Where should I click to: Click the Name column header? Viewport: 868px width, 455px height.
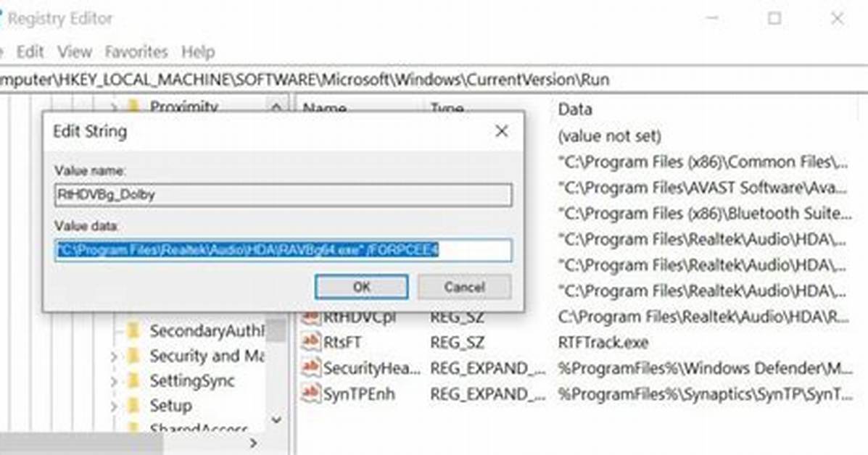pos(324,109)
